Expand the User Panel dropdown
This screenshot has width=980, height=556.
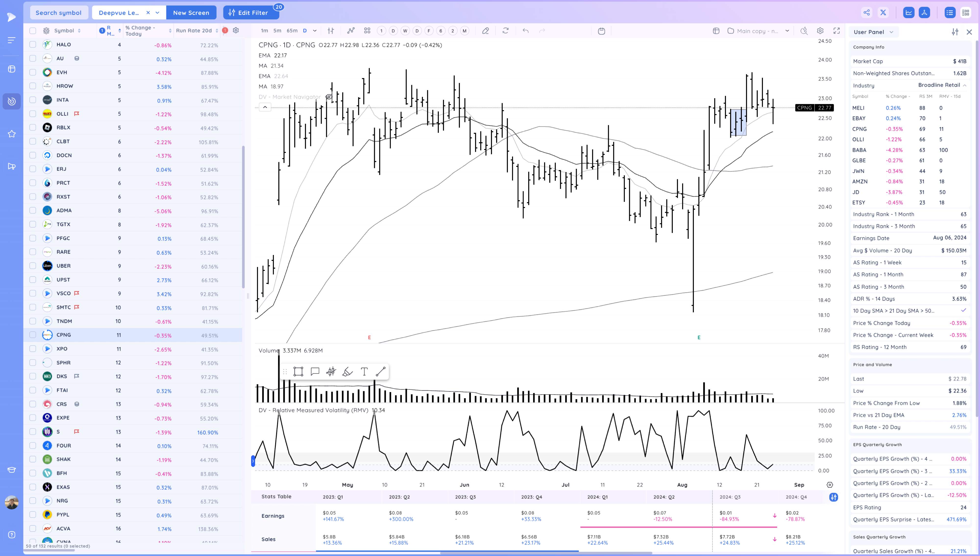coord(891,32)
